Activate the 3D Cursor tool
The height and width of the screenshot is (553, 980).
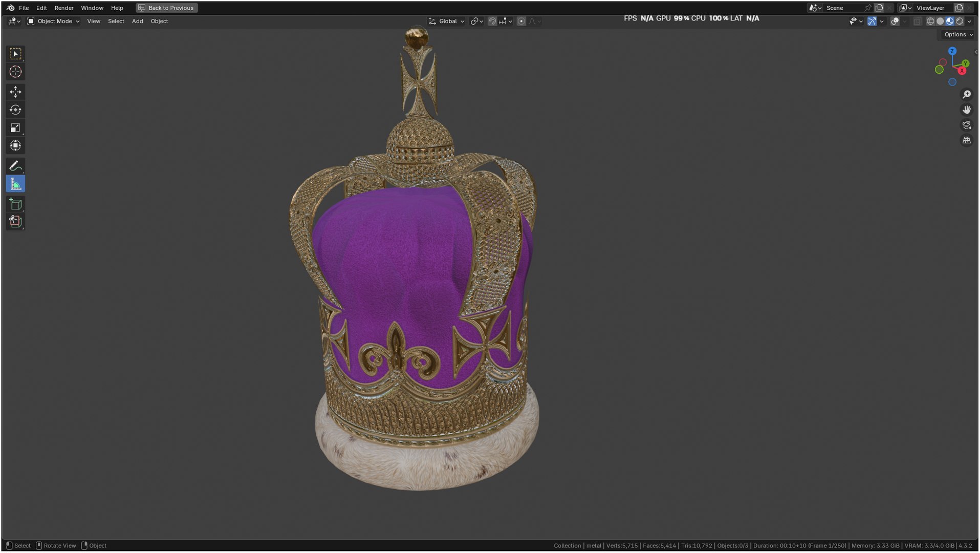coord(15,72)
